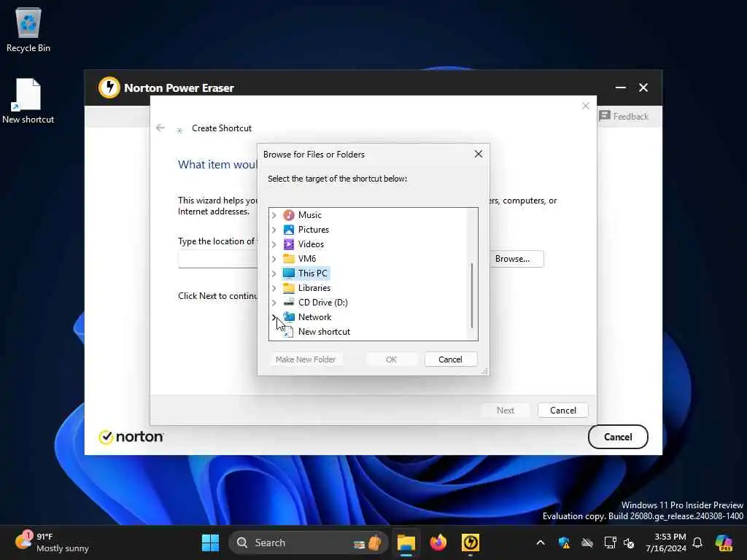Select Videos in the folder tree
Image resolution: width=747 pixels, height=560 pixels.
pyautogui.click(x=311, y=244)
